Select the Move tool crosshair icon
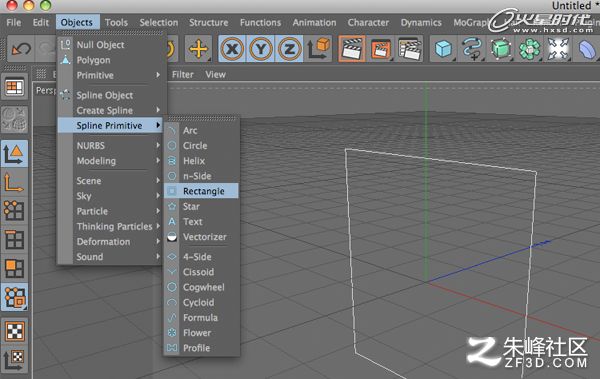 click(x=198, y=49)
